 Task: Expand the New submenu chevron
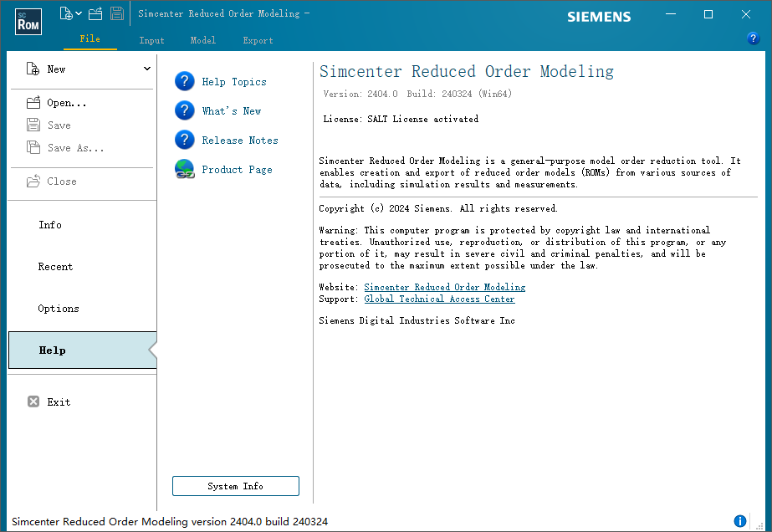tap(146, 69)
